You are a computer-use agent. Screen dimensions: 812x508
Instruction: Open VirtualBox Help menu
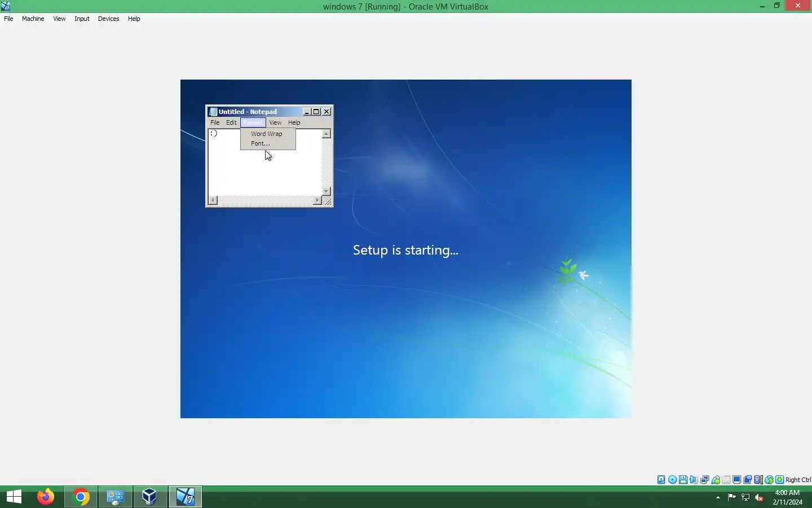[x=134, y=19]
